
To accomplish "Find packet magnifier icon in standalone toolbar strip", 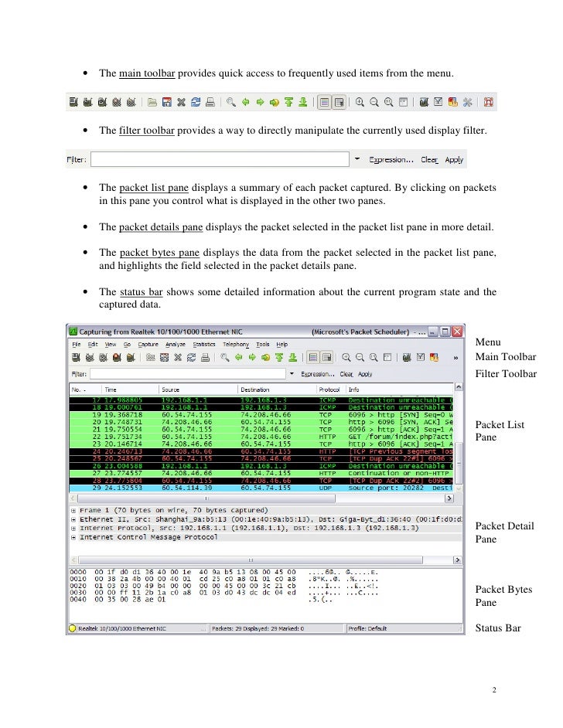I will pos(231,102).
